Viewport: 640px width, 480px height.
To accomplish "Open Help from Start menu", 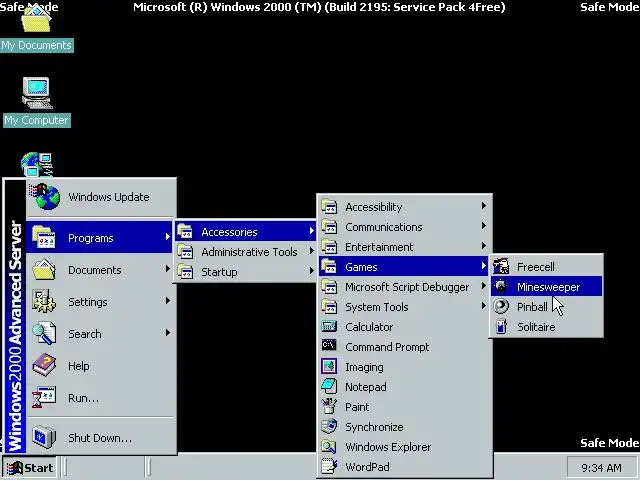I will click(x=101, y=365).
